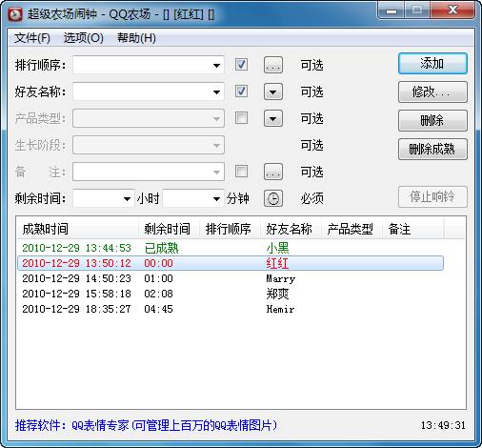This screenshot has height=448, width=482.
Task: Click the ellipsis button beside 排行顺序
Action: click(x=273, y=65)
